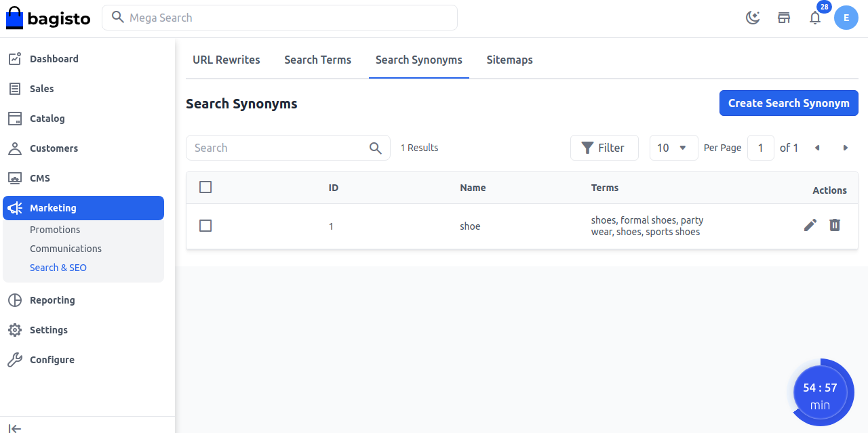This screenshot has width=868, height=433.
Task: Delete the shoe synonym trash icon
Action: click(835, 225)
